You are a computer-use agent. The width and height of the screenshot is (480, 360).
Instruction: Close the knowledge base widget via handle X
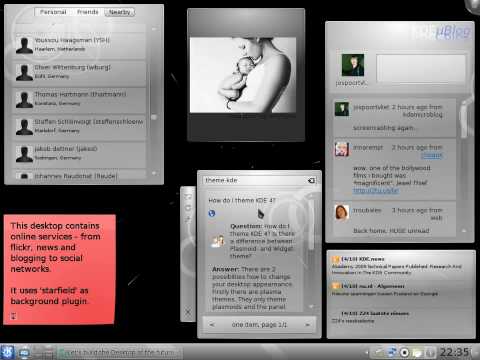188,312
